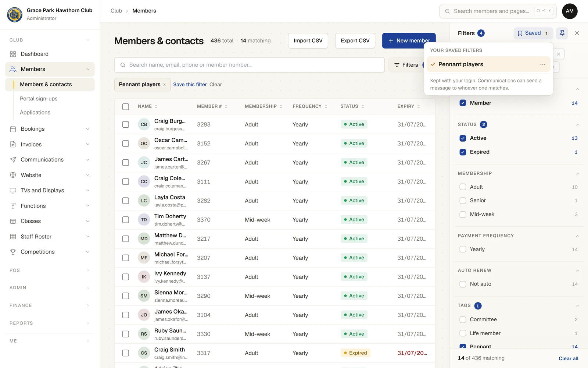Collapse the Membership filter group

577,173
